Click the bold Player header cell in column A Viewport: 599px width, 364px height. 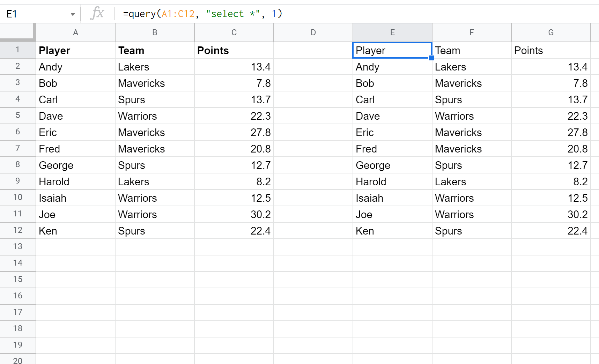coord(75,51)
